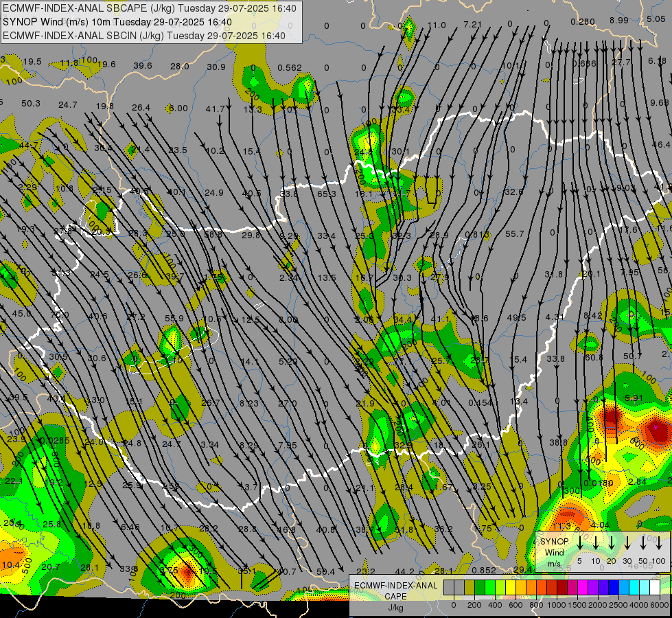
Task: Click the map value 45.0
Action: [x=21, y=314]
